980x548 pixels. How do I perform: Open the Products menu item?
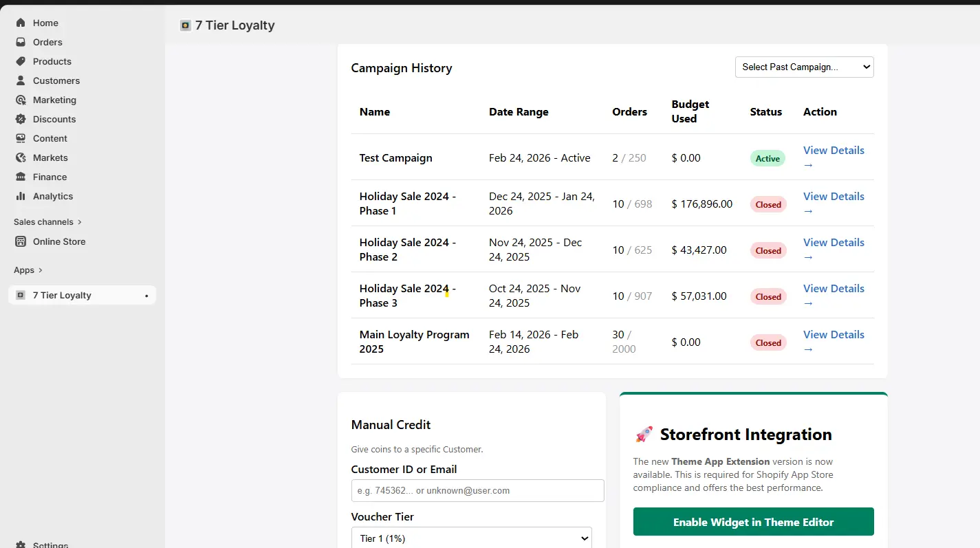click(52, 61)
